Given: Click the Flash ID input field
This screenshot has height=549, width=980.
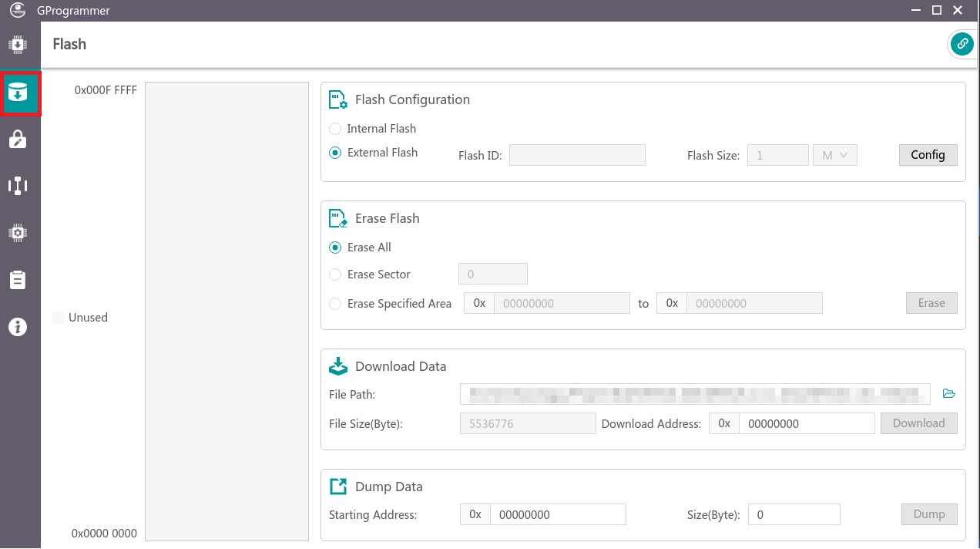Looking at the screenshot, I should (577, 155).
